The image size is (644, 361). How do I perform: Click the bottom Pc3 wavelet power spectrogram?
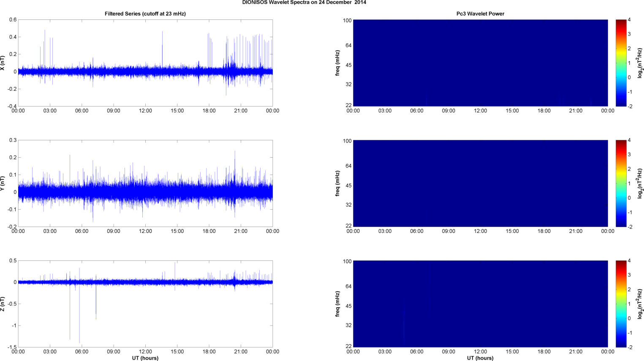pyautogui.click(x=480, y=304)
